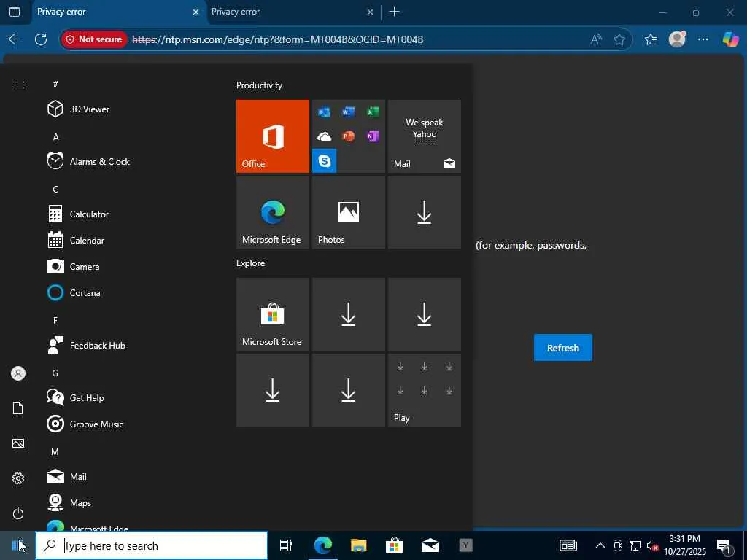Expand the Start menu hamburger navigation

point(18,85)
